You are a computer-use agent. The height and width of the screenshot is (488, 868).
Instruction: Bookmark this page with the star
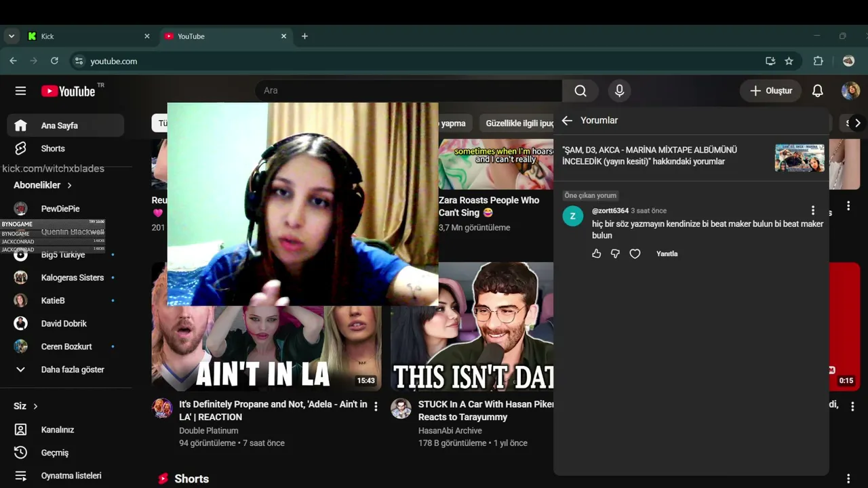click(789, 61)
